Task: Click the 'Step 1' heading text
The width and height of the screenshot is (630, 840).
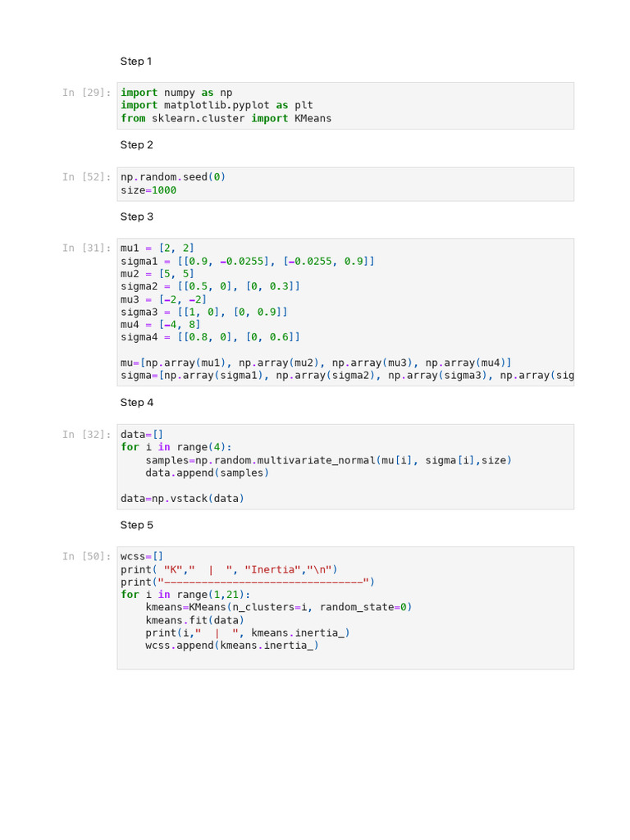Action: [136, 62]
